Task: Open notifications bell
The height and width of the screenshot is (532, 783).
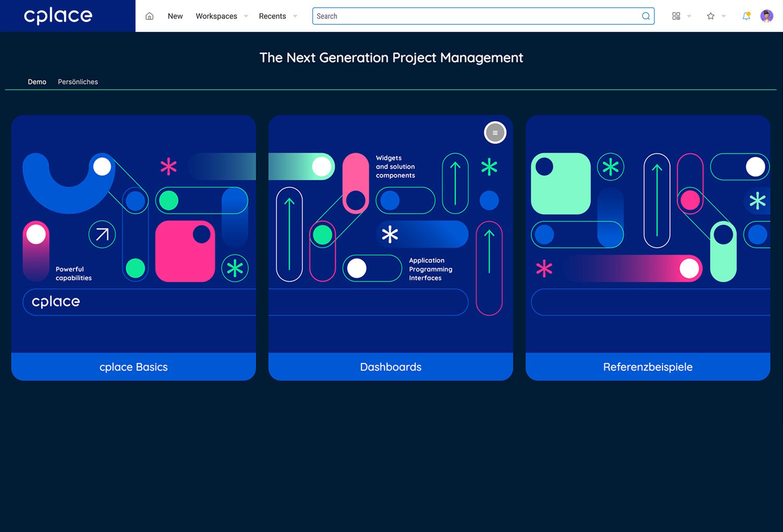Action: click(746, 16)
